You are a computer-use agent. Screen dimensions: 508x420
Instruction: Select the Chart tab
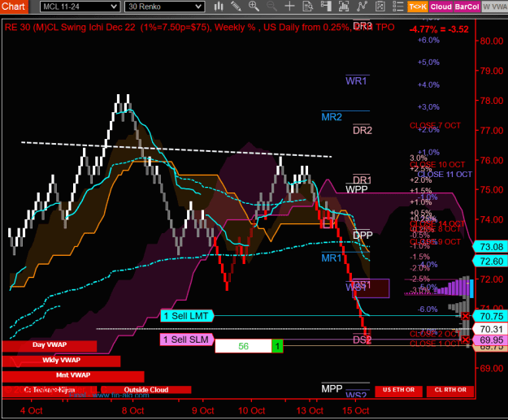(x=14, y=6)
